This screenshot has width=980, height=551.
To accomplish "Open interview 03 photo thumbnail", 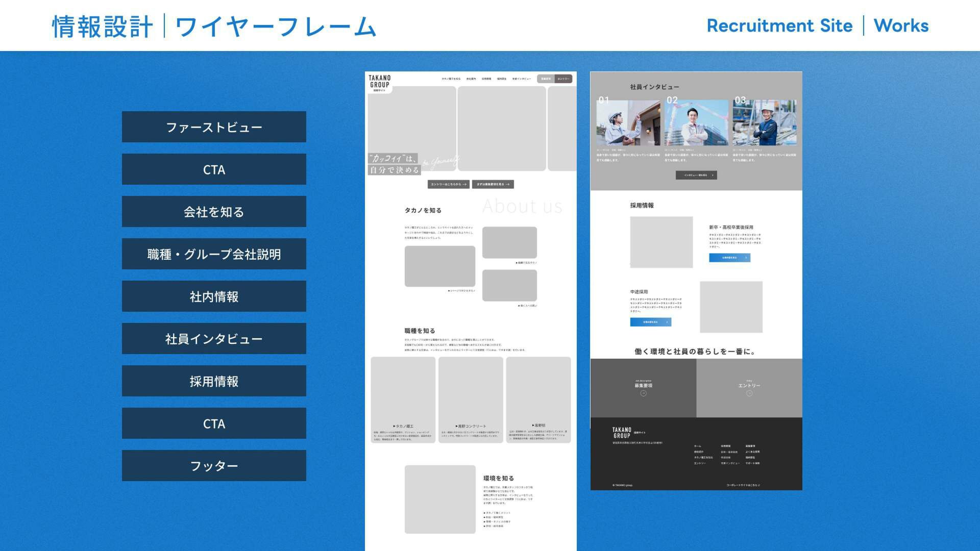I will (x=764, y=123).
